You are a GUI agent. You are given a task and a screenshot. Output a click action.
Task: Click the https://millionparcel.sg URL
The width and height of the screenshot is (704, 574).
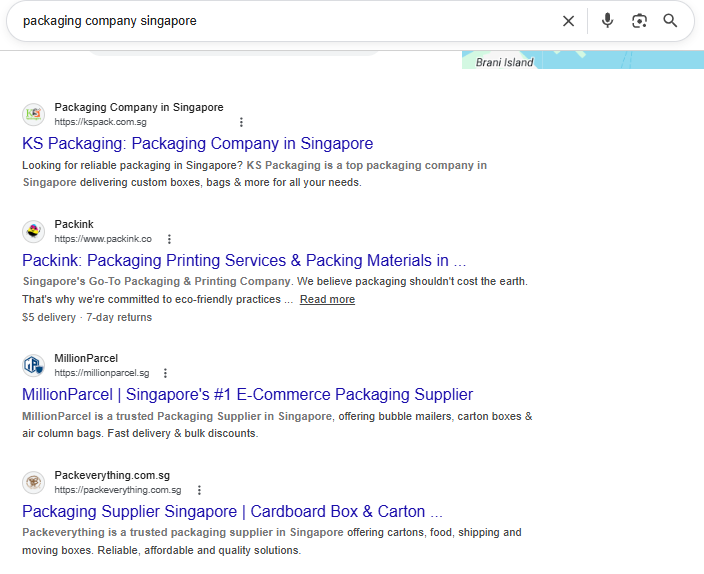pyautogui.click(x=102, y=373)
